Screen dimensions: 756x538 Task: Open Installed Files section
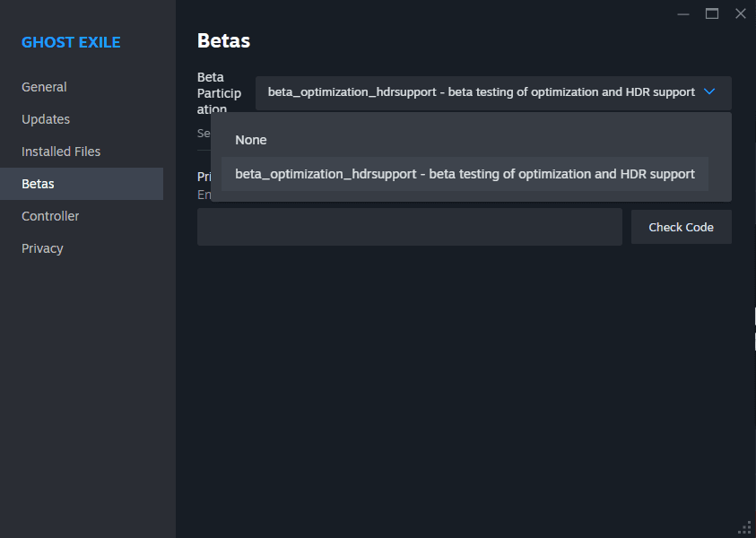[x=61, y=152]
